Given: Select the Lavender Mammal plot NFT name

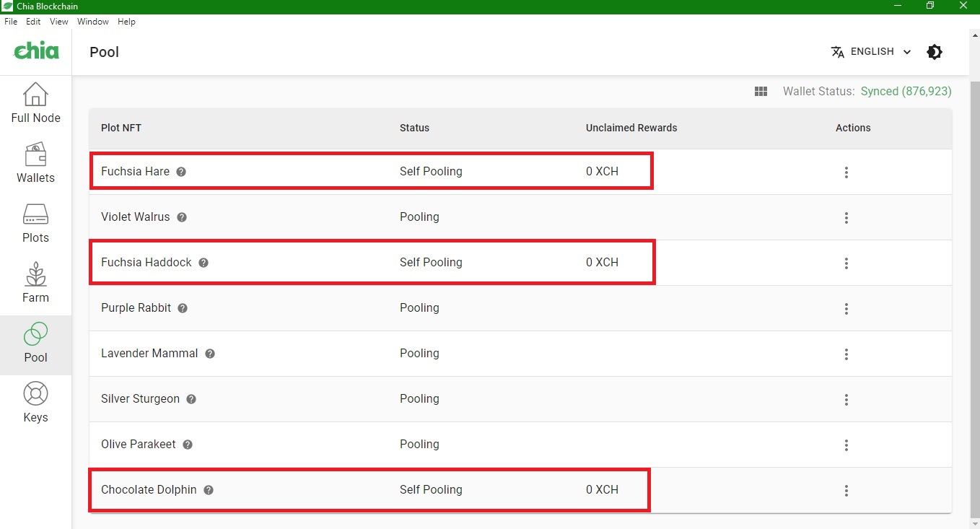Looking at the screenshot, I should pos(149,354).
